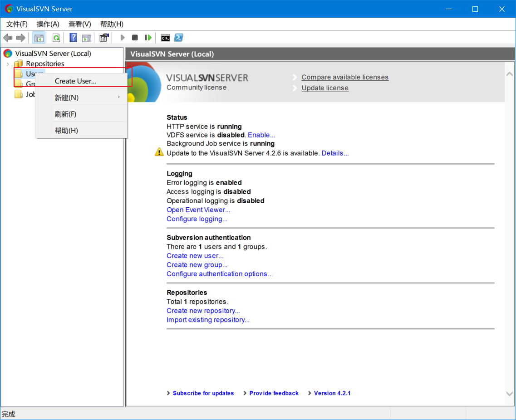Click Subscribe for updates link
Screen dimensions: 516x420
(203, 393)
